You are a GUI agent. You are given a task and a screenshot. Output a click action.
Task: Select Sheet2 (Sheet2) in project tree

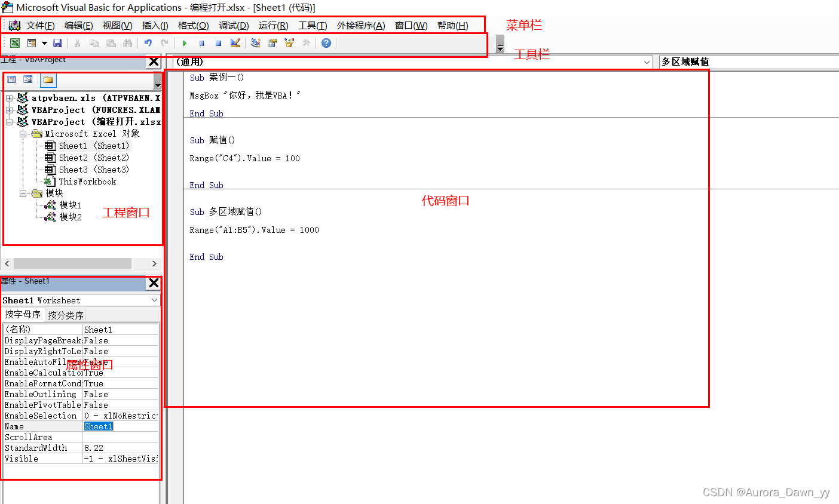(x=94, y=158)
